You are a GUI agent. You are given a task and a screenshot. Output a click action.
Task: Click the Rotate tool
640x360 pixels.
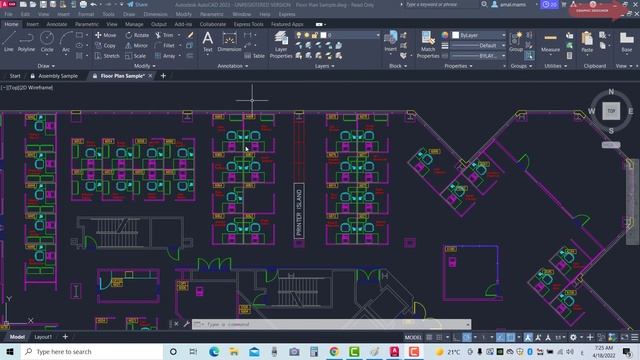(x=137, y=35)
